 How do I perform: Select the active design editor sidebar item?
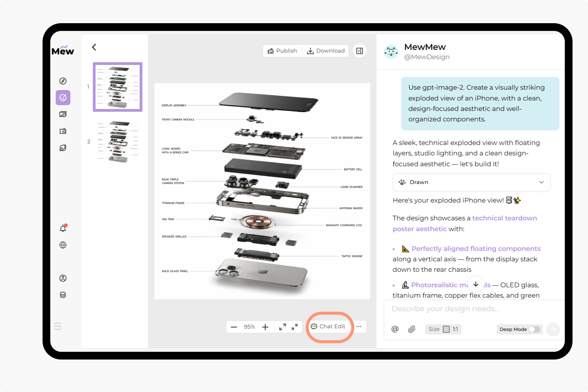point(63,98)
